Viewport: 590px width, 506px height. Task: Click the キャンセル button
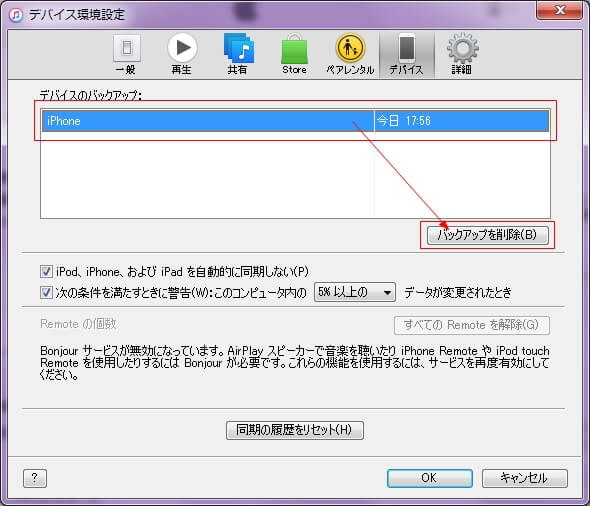525,478
